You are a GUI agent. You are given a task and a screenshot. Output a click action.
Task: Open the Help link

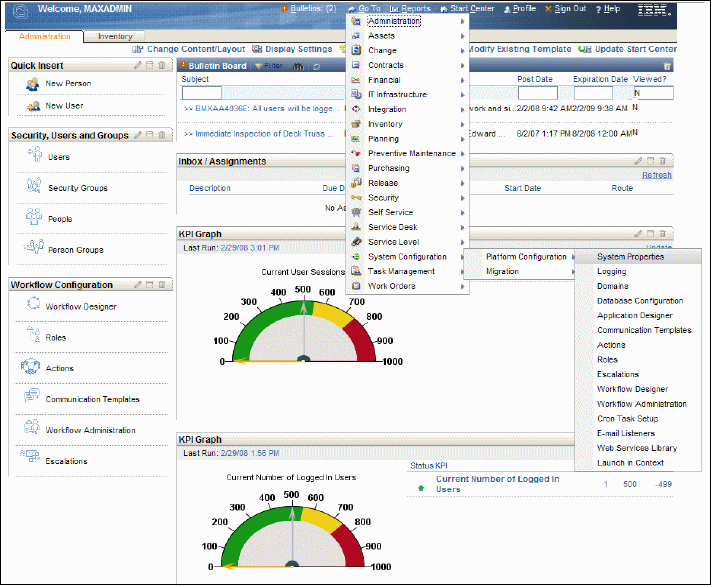[608, 9]
